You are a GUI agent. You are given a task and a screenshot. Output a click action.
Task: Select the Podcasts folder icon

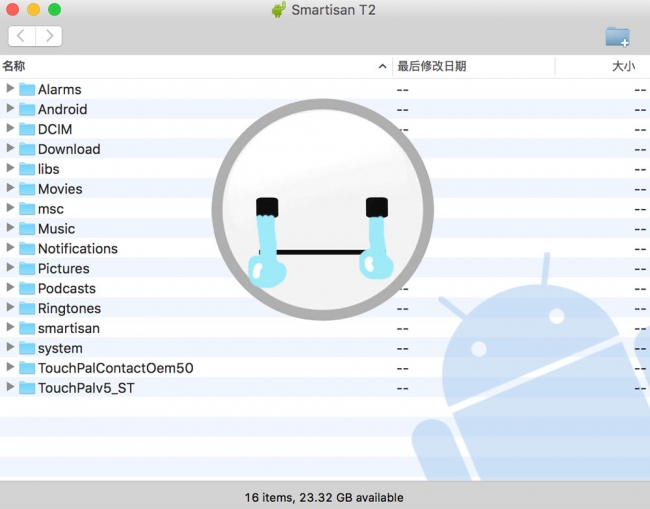pos(27,288)
